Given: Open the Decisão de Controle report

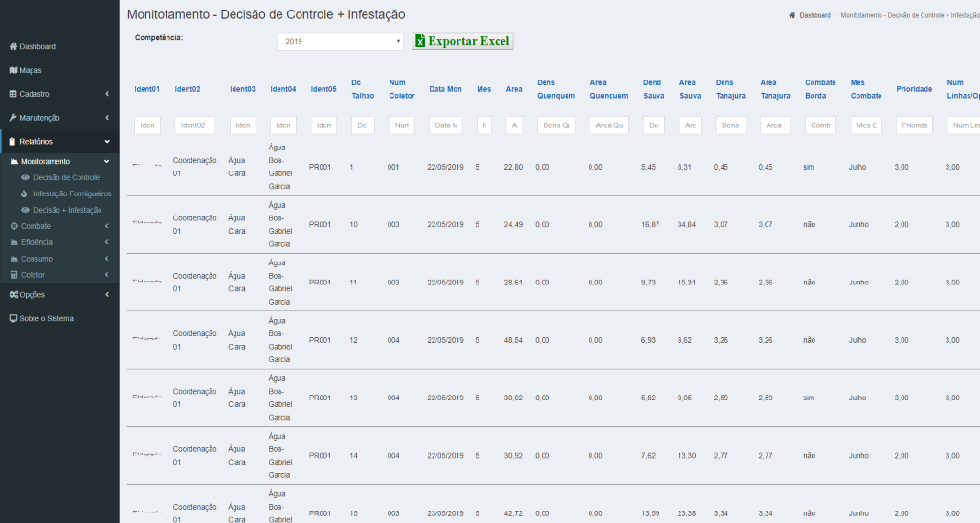Looking at the screenshot, I should (66, 177).
